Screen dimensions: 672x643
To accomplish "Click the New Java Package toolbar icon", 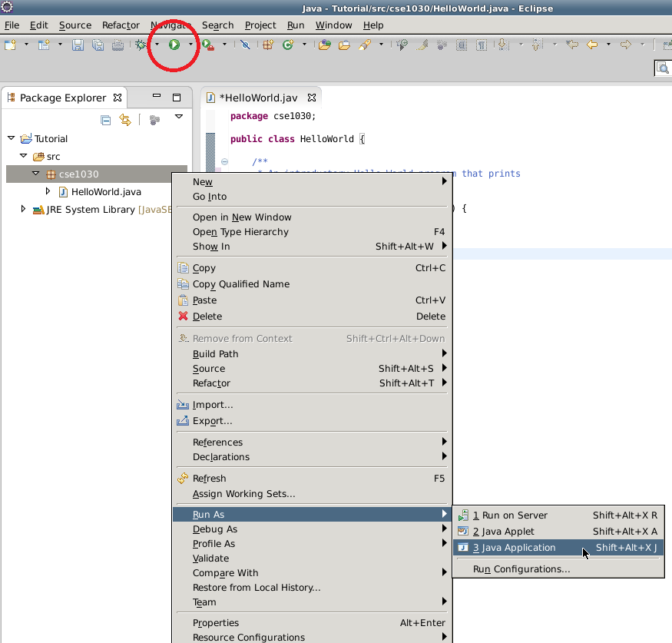I will (x=268, y=45).
